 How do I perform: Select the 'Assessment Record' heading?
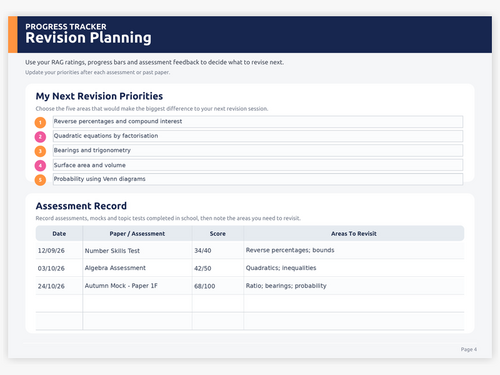[x=81, y=206]
